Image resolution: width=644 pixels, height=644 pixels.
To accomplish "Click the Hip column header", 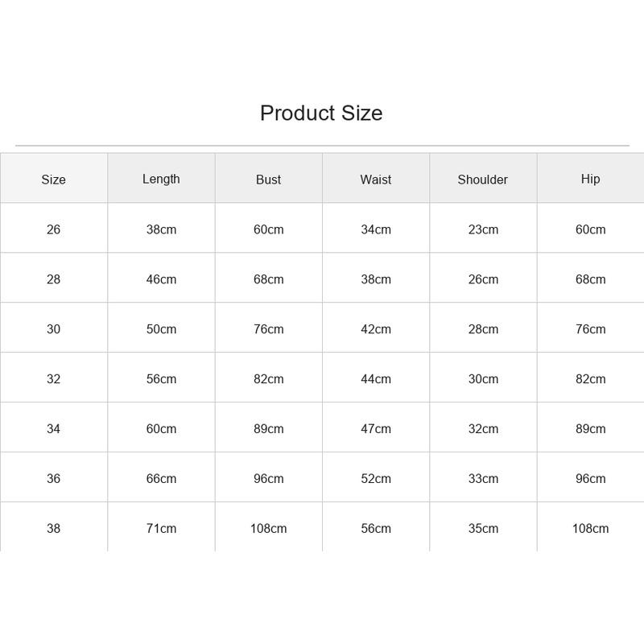I will (x=590, y=180).
